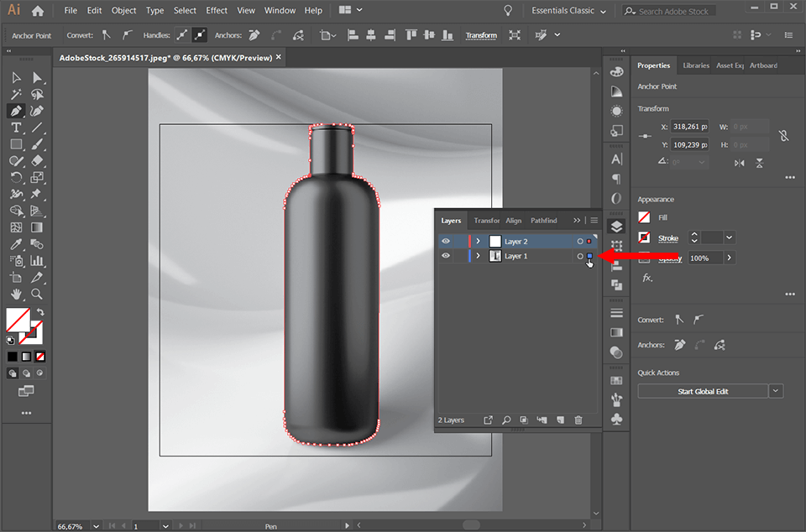Viewport: 806px width, 532px height.
Task: Click the delete layer trash icon
Action: click(578, 420)
